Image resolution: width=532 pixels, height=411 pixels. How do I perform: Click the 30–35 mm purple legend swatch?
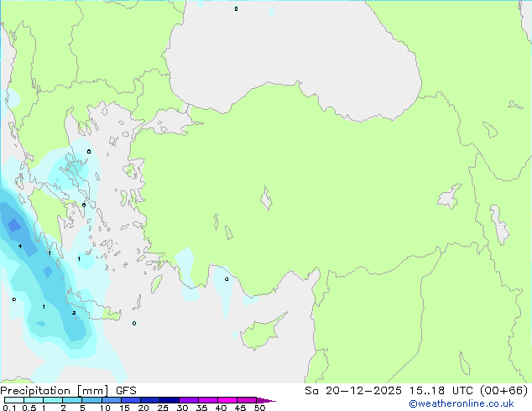tap(188, 400)
